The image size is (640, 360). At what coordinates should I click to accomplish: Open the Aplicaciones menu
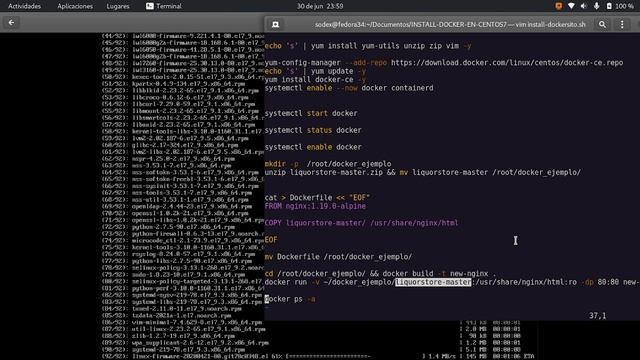coord(75,6)
